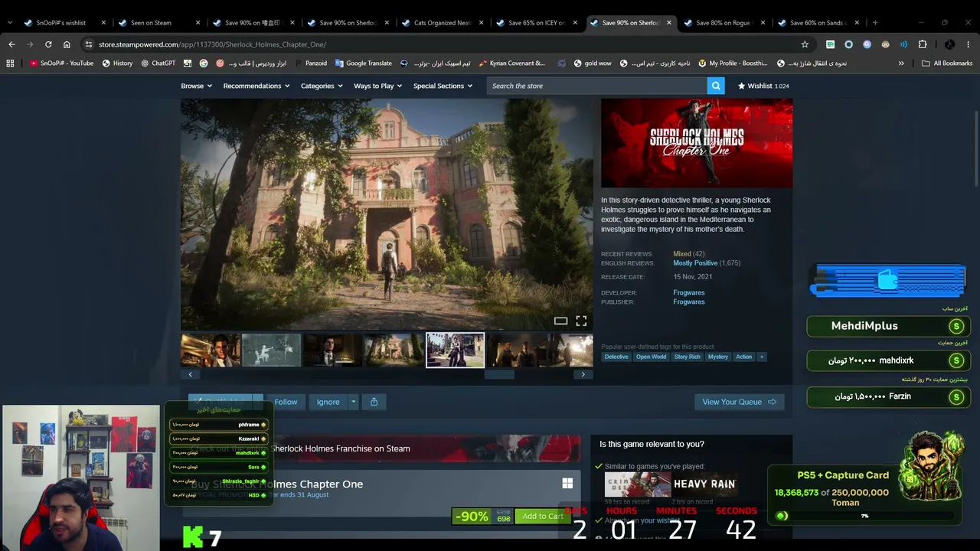Open the Mixed recent reviews link
The height and width of the screenshot is (551, 980).
pyautogui.click(x=681, y=254)
